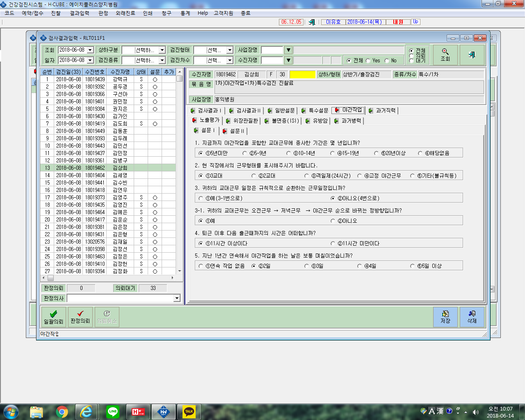Expand the 판정의사 dropdown list

point(177,298)
